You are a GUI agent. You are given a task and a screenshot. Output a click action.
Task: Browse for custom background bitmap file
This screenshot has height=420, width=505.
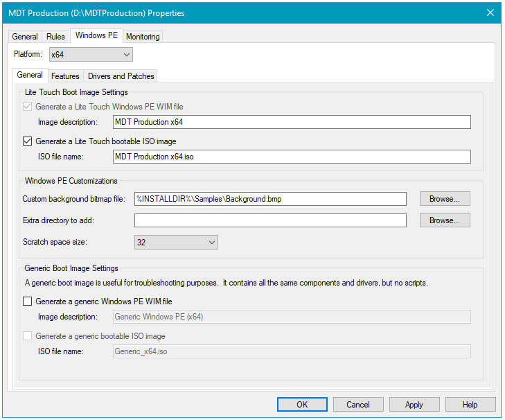(445, 199)
